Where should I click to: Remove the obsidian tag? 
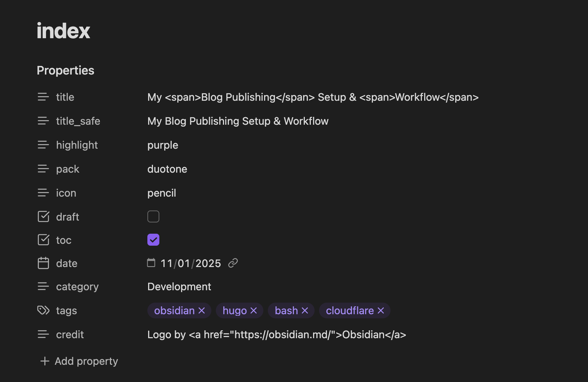(202, 310)
